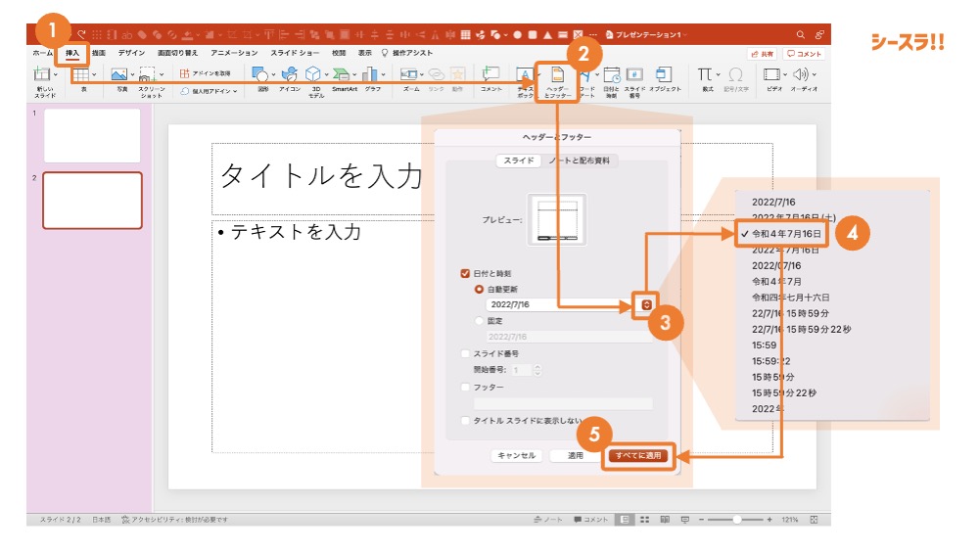The width and height of the screenshot is (980, 551).
Task: Click the Chart (グラフ) icon
Action: coord(370,74)
